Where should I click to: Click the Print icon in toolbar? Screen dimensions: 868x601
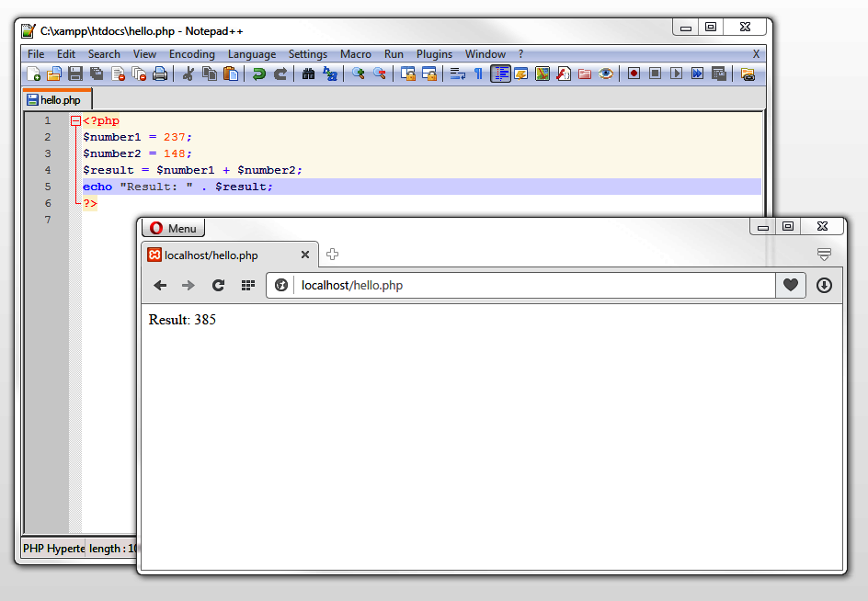coord(160,74)
